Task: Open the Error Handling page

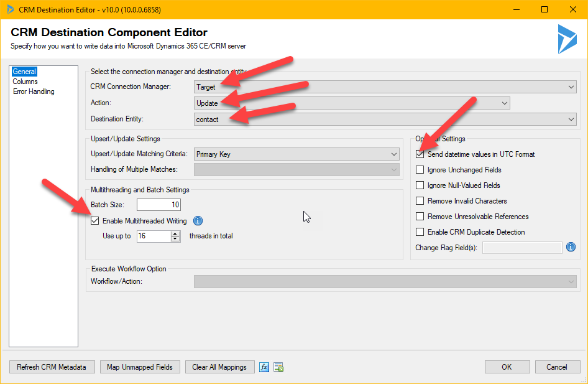Action: [34, 91]
